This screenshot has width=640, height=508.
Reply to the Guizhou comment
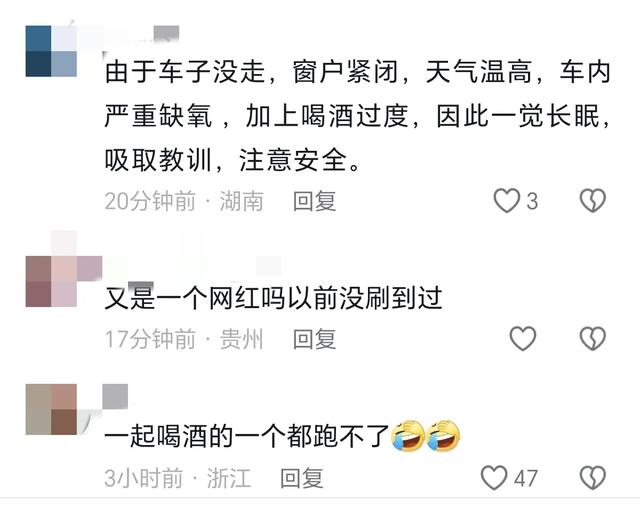coord(314,339)
